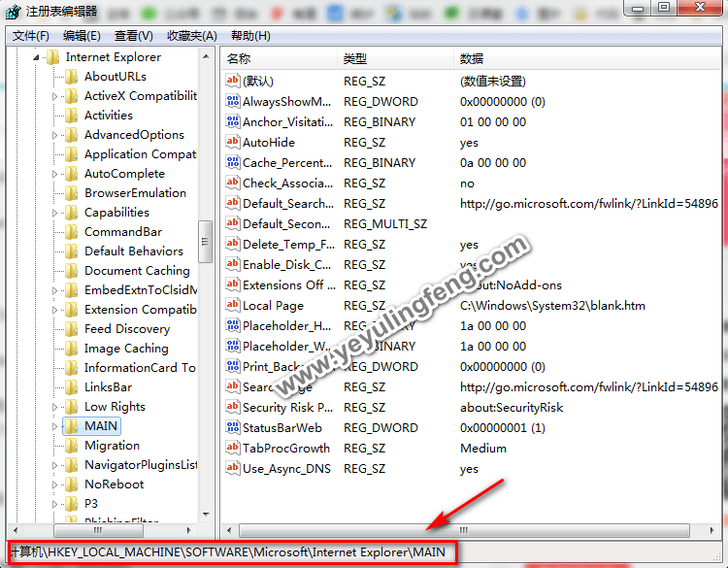
Task: Click the string icon of Use_Async_DNS
Action: (x=233, y=469)
